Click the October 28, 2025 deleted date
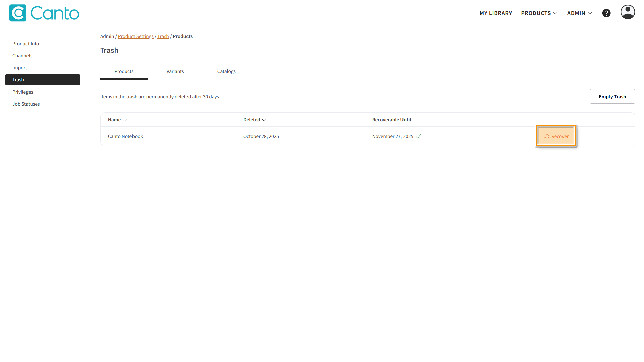 (261, 136)
